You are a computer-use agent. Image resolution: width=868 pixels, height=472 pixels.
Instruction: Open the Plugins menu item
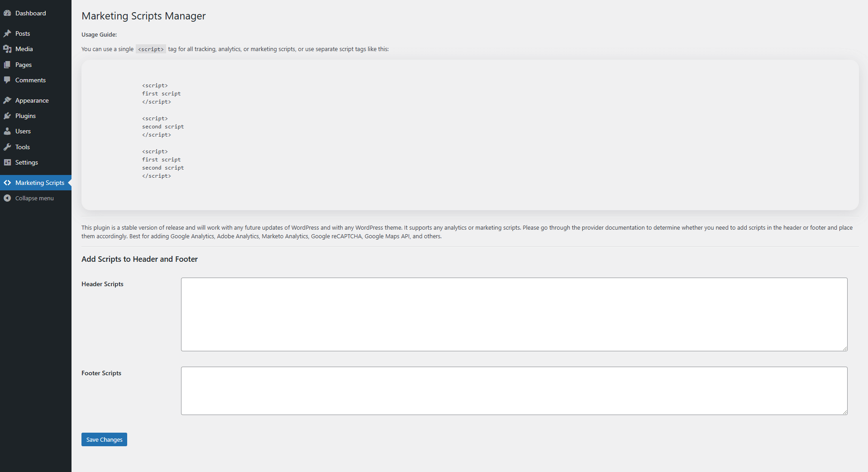25,116
